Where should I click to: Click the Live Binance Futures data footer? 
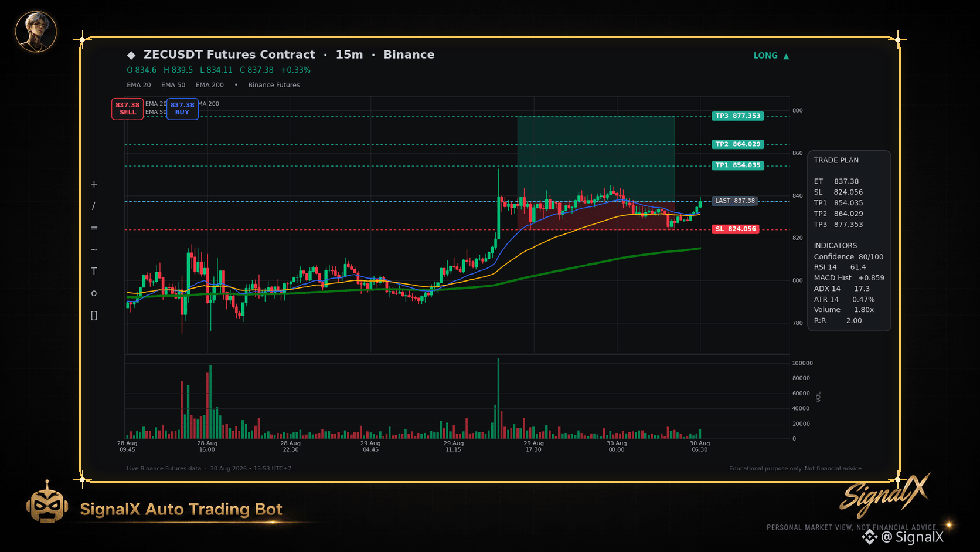tap(164, 469)
